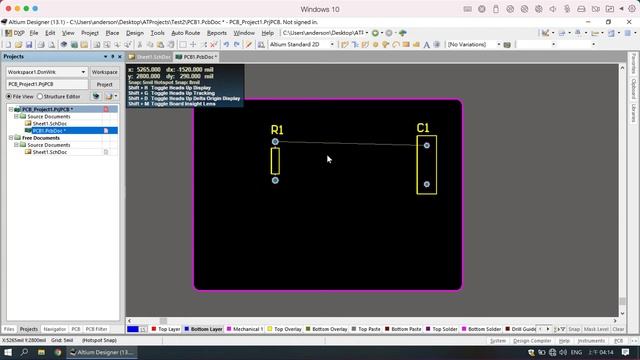Open the Auto Route menu

click(185, 33)
